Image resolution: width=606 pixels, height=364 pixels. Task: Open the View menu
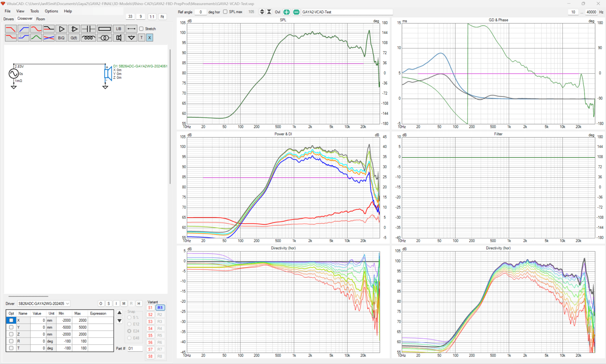coord(20,11)
